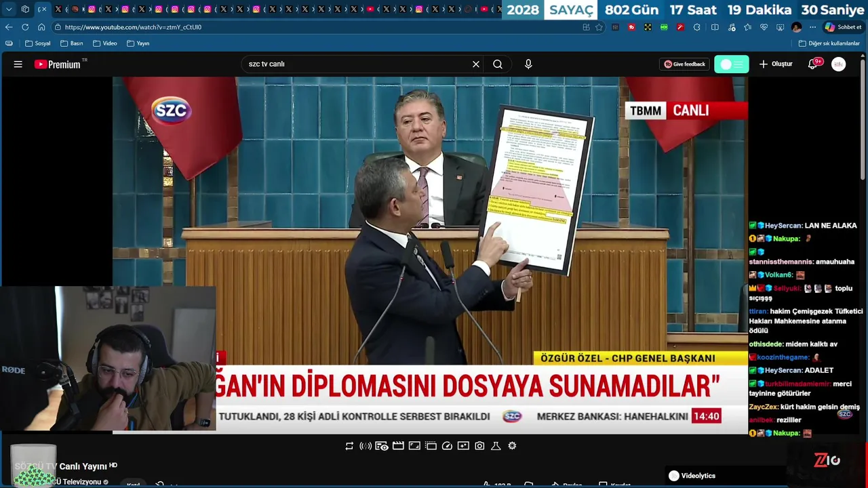Start voice search with the microphone
Screen dimensions: 868x488
528,64
